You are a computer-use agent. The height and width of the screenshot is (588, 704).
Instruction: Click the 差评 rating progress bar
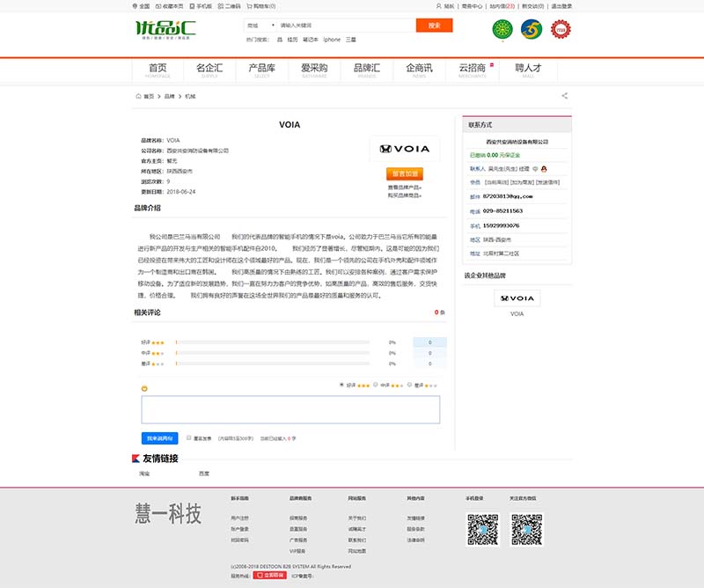pyautogui.click(x=273, y=364)
